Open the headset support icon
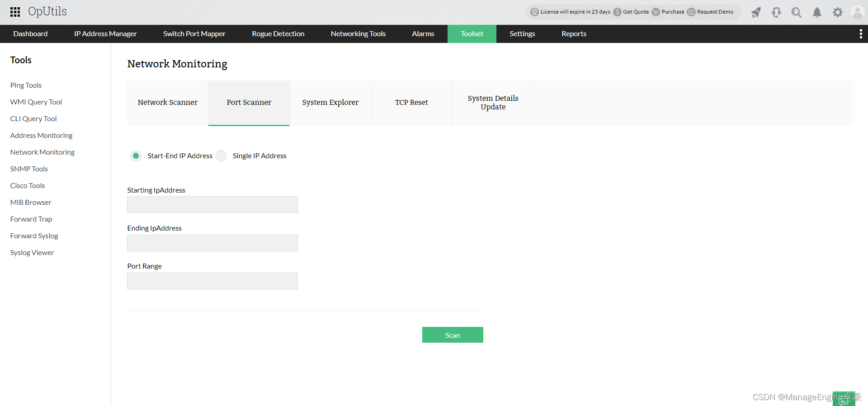Viewport: 868px width, 406px height. tap(776, 12)
